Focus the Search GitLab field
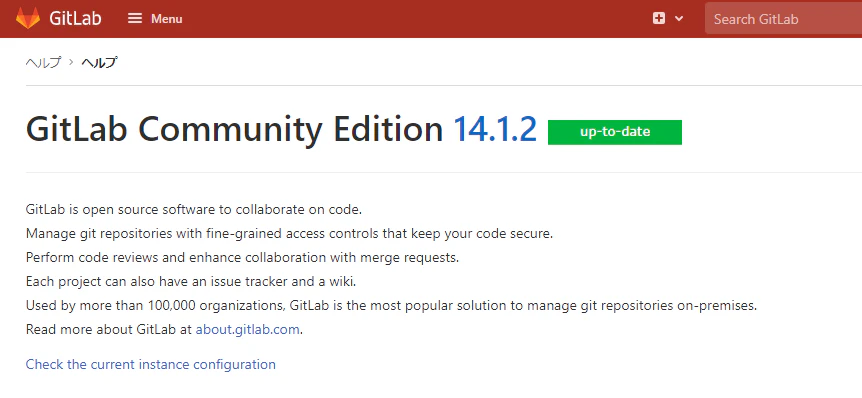The width and height of the screenshot is (862, 398). (783, 19)
